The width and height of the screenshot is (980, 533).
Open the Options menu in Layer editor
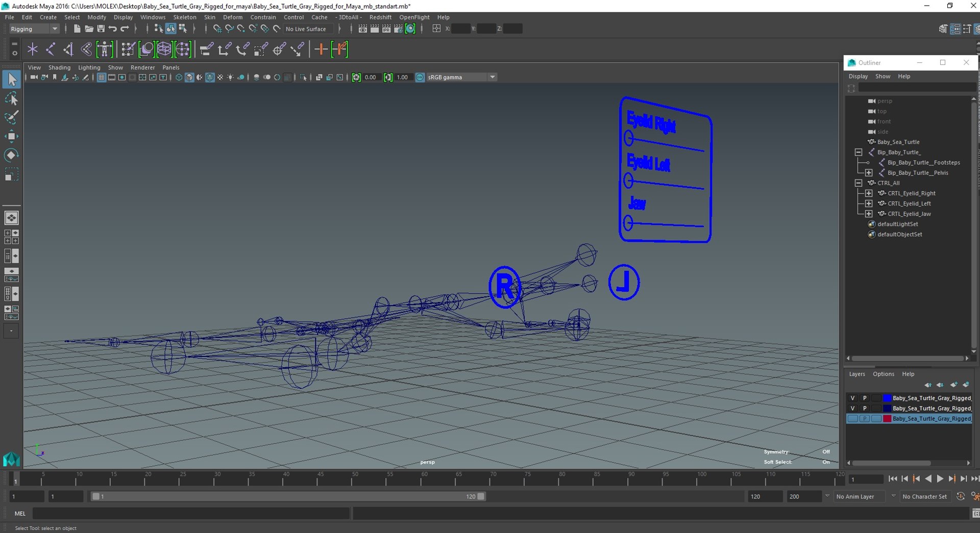pyautogui.click(x=883, y=374)
